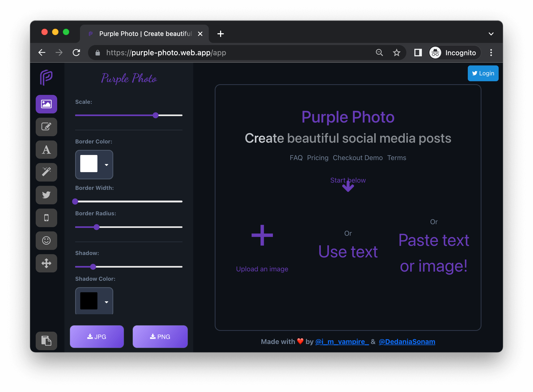Image resolution: width=533 pixels, height=392 pixels.
Task: Select the mobile device frame tool
Action: 46,218
